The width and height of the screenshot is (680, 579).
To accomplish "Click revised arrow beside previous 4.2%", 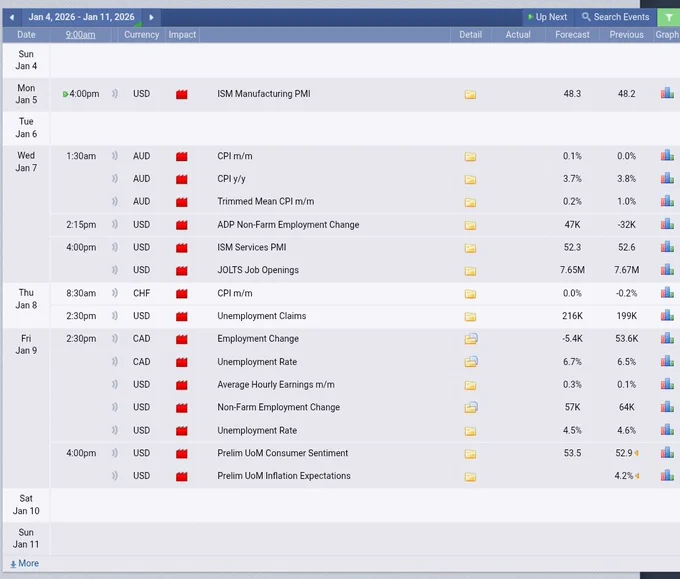I will (637, 476).
